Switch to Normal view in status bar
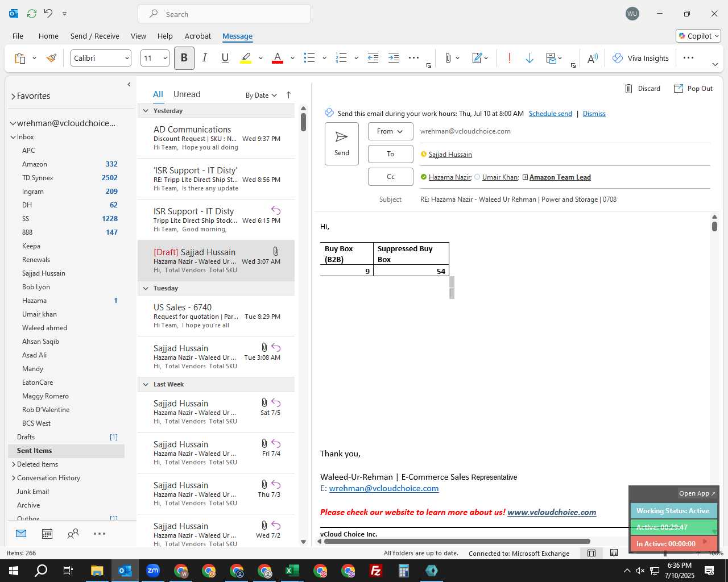The width and height of the screenshot is (728, 582). coord(591,553)
